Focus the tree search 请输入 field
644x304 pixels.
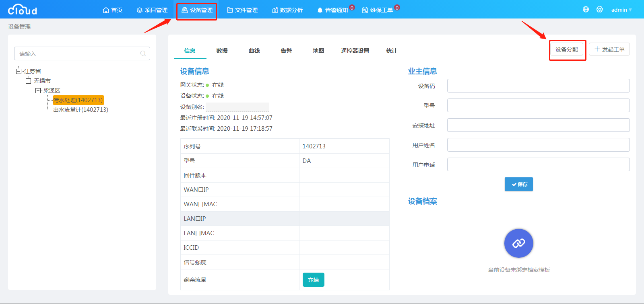pyautogui.click(x=82, y=53)
